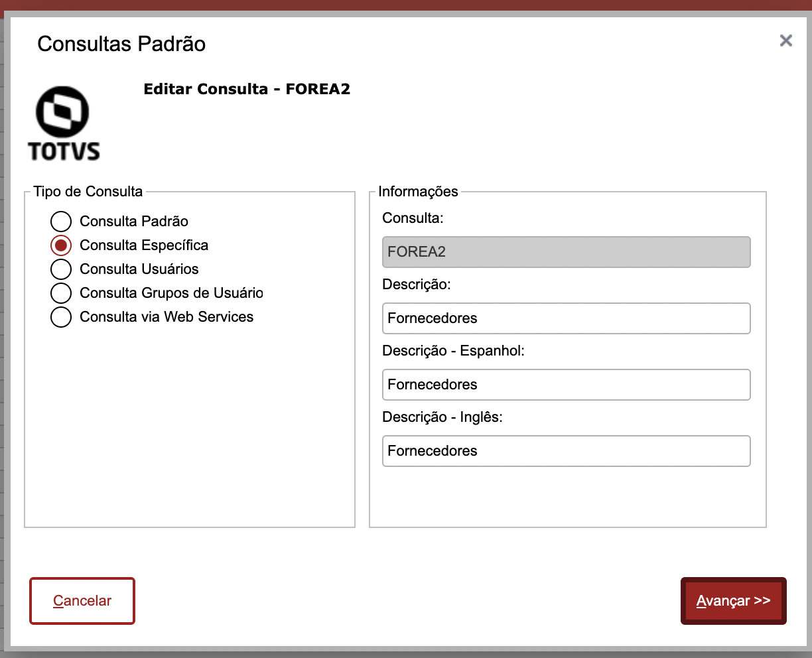This screenshot has height=658, width=812.
Task: Click the Cancelar button
Action: coord(82,601)
